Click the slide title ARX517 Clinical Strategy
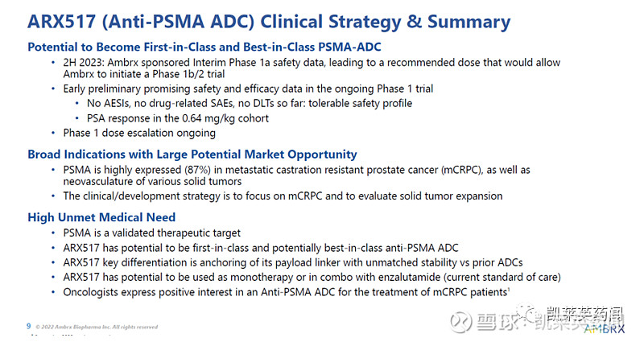The height and width of the screenshot is (342, 644). [269, 21]
